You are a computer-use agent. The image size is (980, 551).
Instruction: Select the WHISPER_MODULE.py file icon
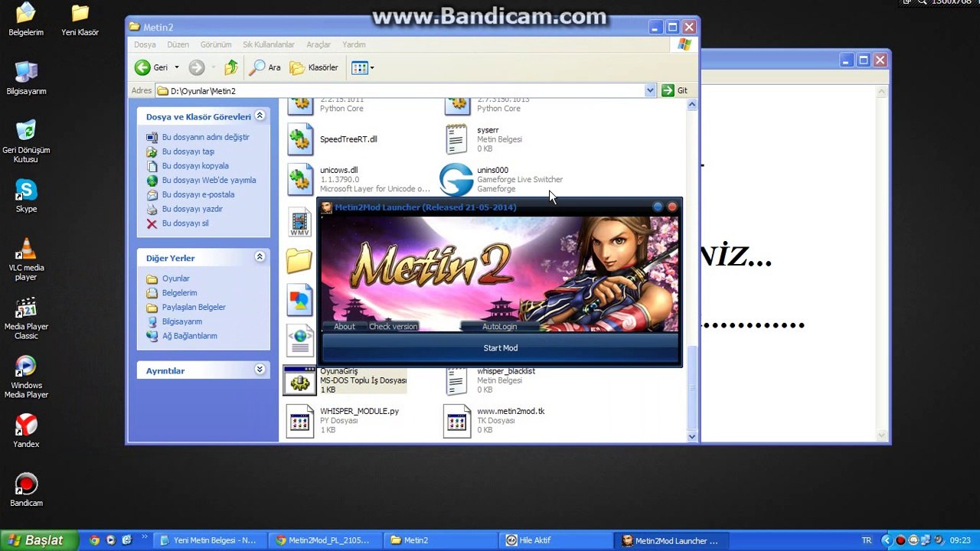click(x=300, y=420)
